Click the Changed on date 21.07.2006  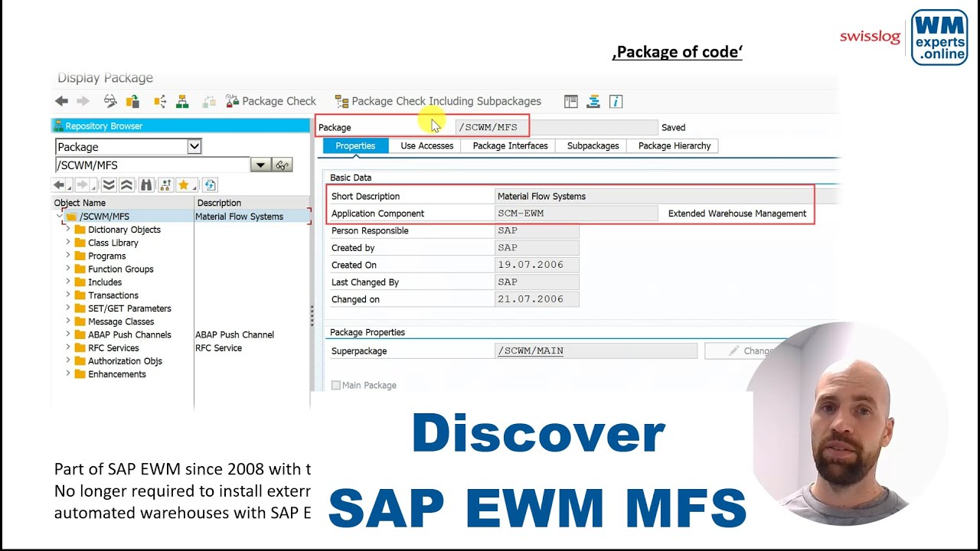(537, 299)
